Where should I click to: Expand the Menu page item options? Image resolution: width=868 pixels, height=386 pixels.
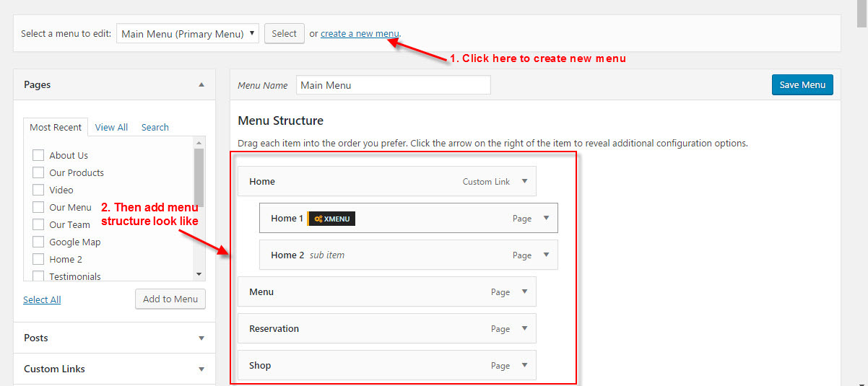pos(524,291)
